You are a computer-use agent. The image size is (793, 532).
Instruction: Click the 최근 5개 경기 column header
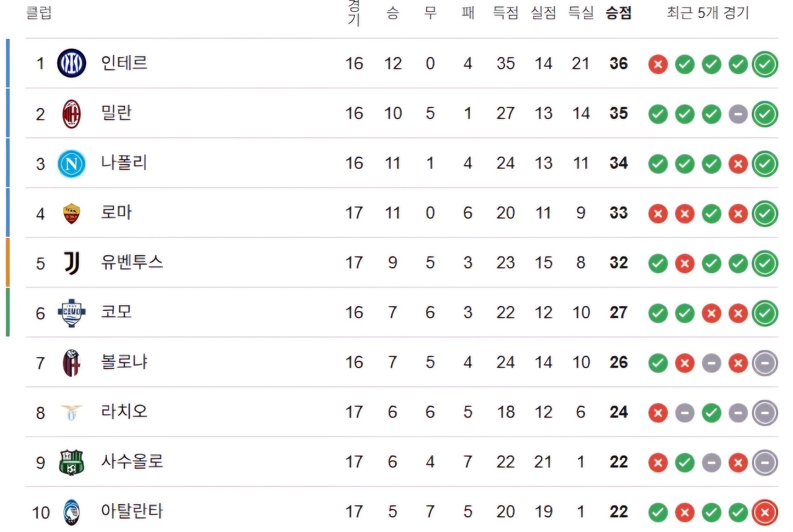(x=708, y=13)
